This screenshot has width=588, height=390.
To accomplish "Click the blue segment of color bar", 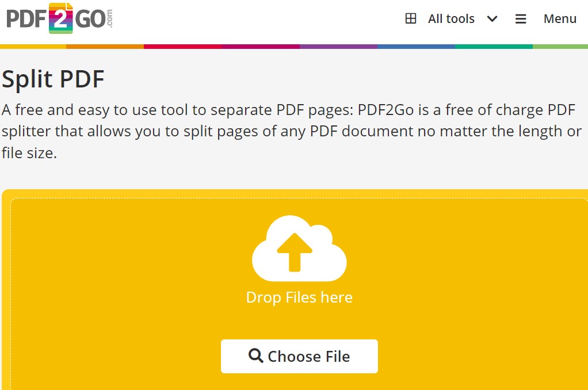I will pyautogui.click(x=416, y=47).
